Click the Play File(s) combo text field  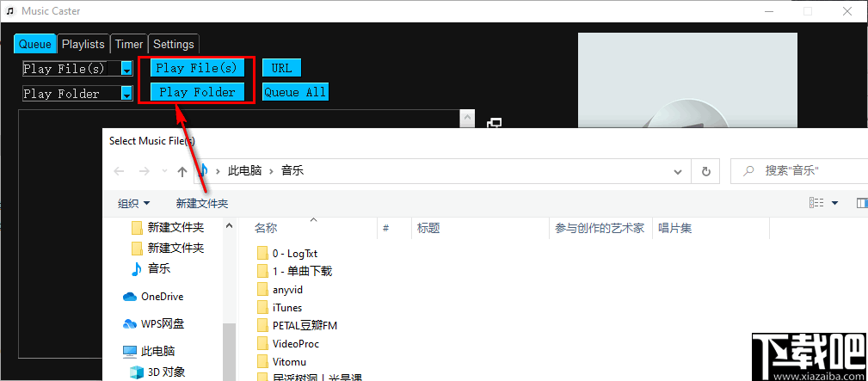click(x=72, y=69)
